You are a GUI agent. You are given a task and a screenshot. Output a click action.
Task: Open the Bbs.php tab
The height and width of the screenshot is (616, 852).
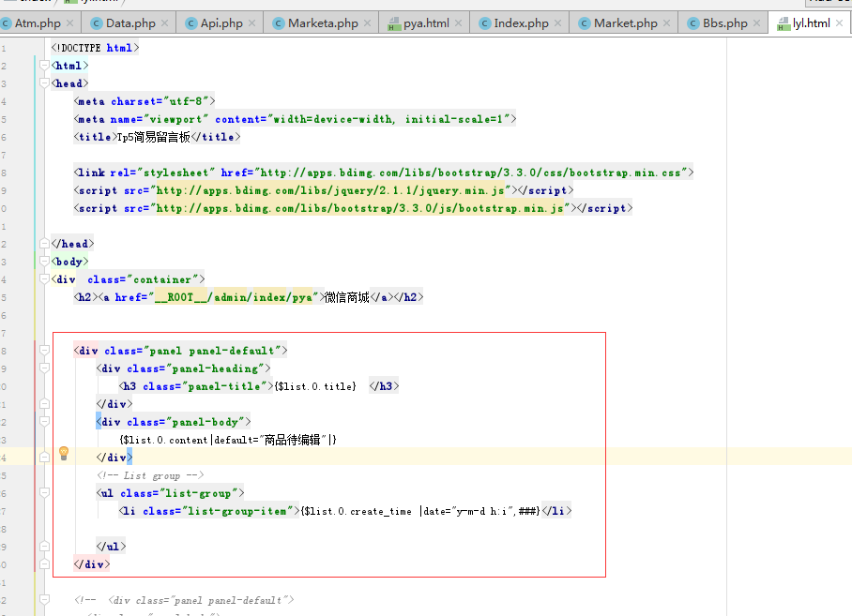pyautogui.click(x=724, y=23)
